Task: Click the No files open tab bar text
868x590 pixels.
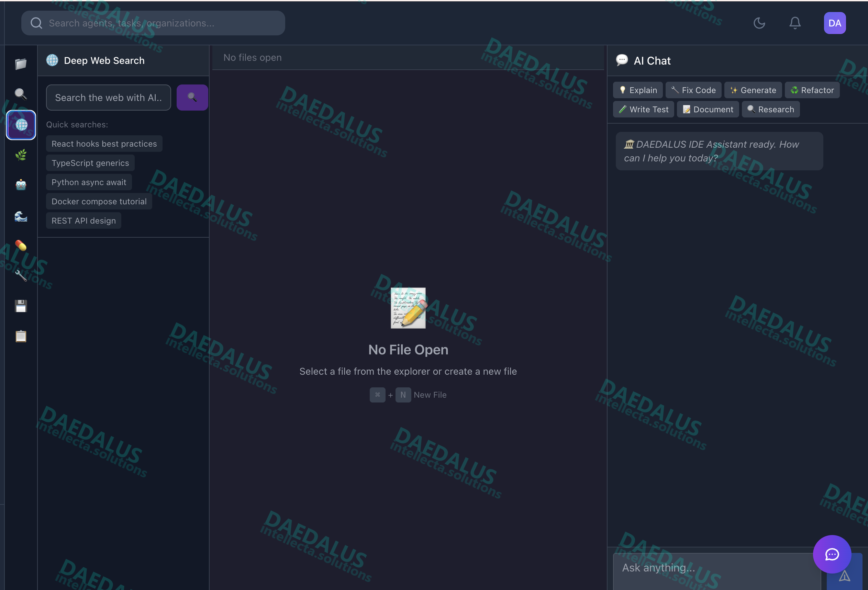Action: pyautogui.click(x=253, y=57)
